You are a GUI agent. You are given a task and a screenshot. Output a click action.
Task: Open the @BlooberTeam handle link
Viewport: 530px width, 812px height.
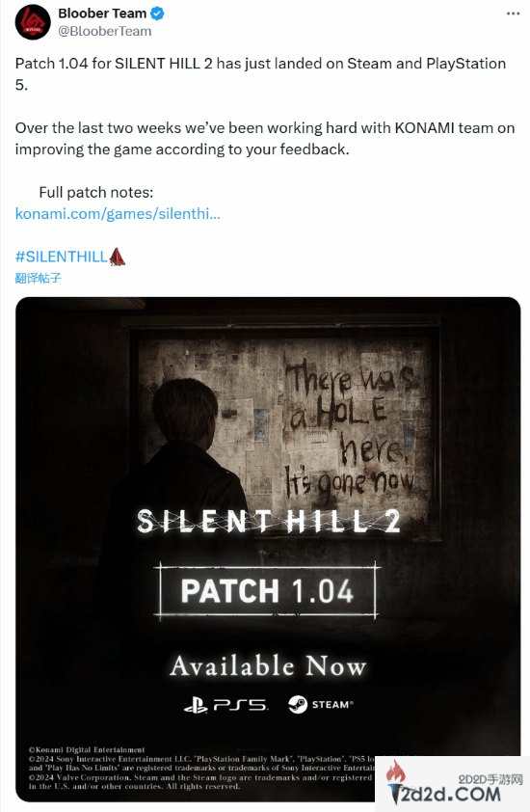point(104,32)
